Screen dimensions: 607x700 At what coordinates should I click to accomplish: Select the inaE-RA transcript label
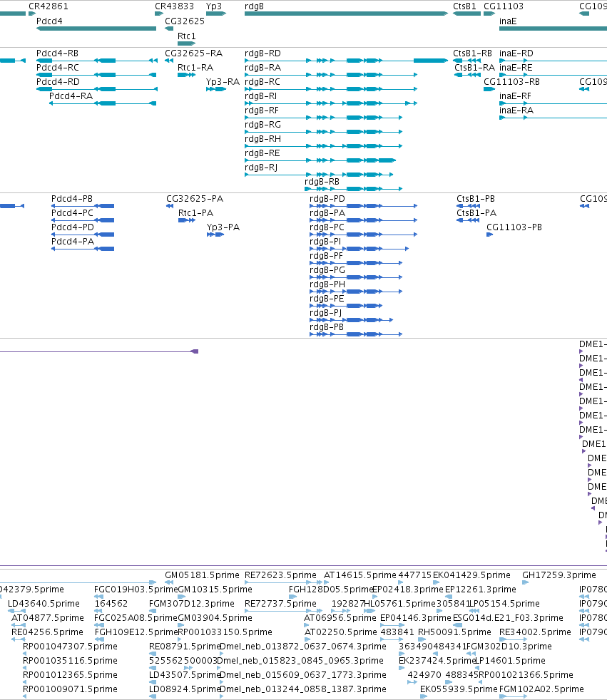(x=516, y=110)
